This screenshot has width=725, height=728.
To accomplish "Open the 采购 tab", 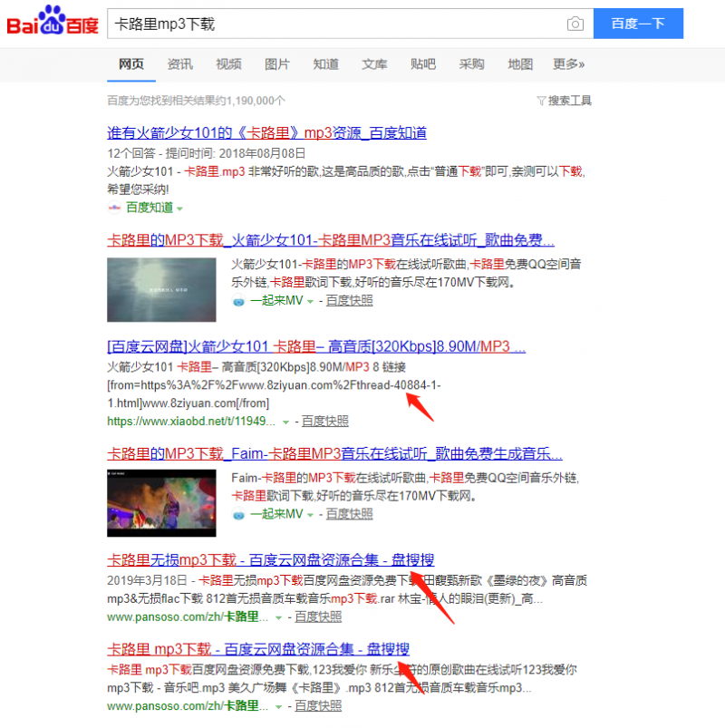I will (x=471, y=64).
